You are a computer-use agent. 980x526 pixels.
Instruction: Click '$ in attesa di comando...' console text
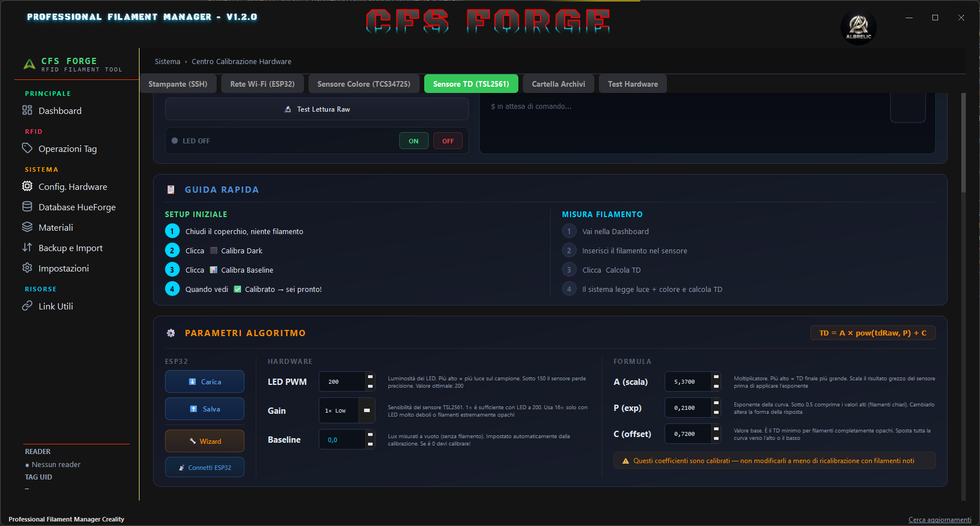(x=531, y=106)
